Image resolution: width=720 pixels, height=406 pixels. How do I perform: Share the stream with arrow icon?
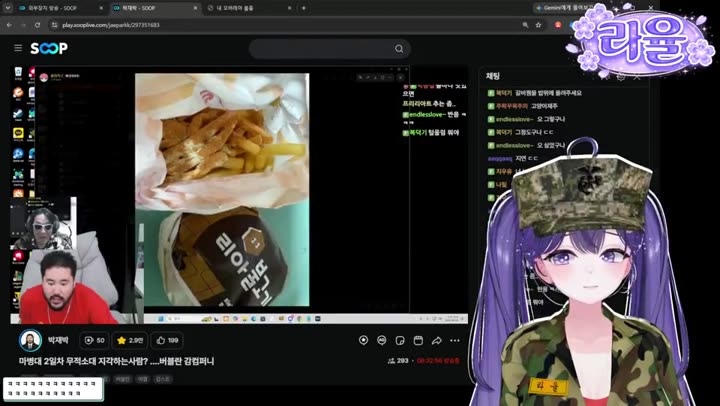436,340
